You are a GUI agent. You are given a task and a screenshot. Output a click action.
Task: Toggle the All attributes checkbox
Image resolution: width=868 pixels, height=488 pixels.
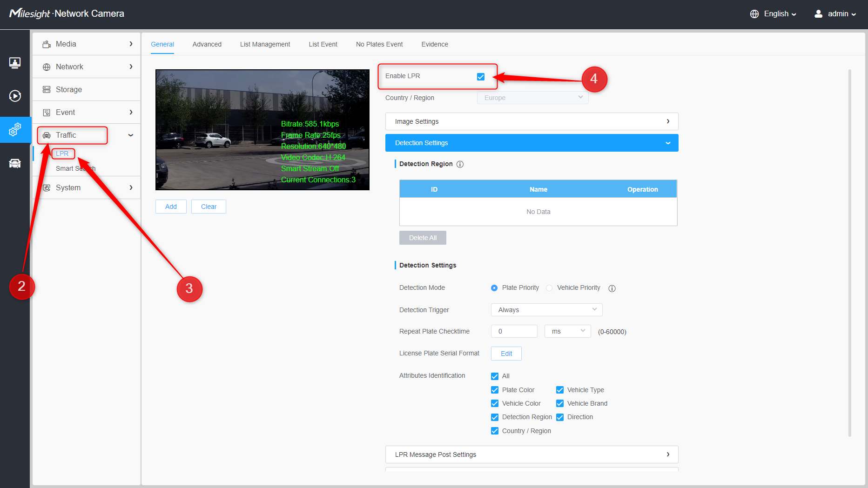[x=495, y=376]
